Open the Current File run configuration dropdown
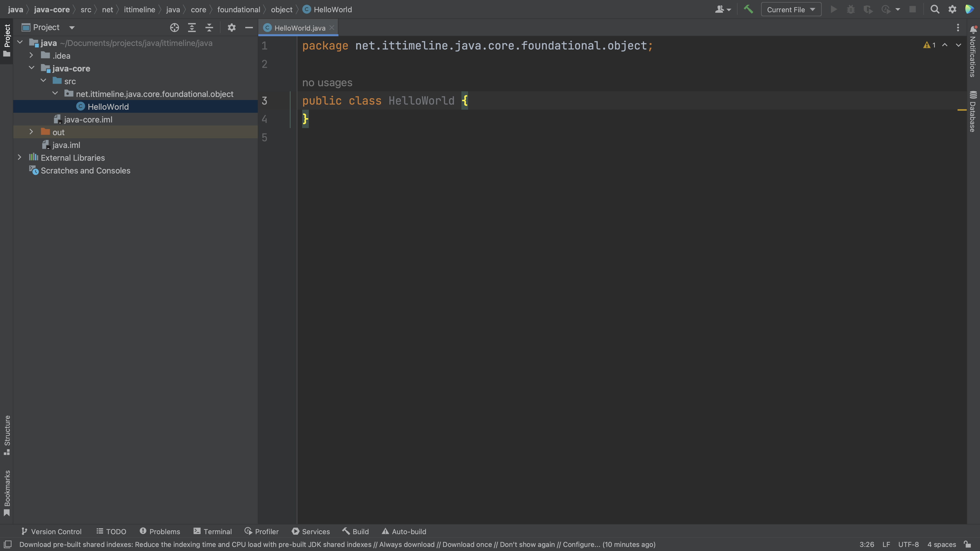The height and width of the screenshot is (551, 980). (x=791, y=9)
